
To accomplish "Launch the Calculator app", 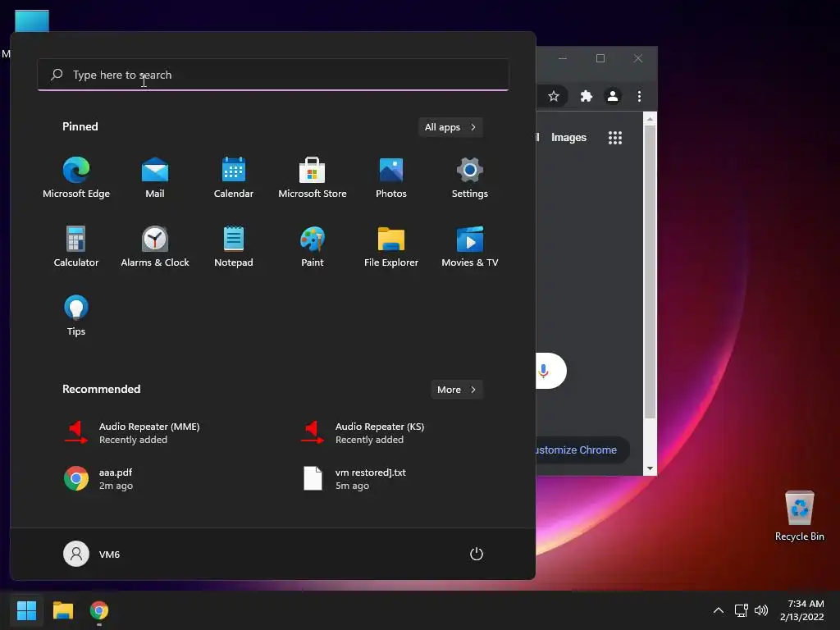I will coord(76,246).
